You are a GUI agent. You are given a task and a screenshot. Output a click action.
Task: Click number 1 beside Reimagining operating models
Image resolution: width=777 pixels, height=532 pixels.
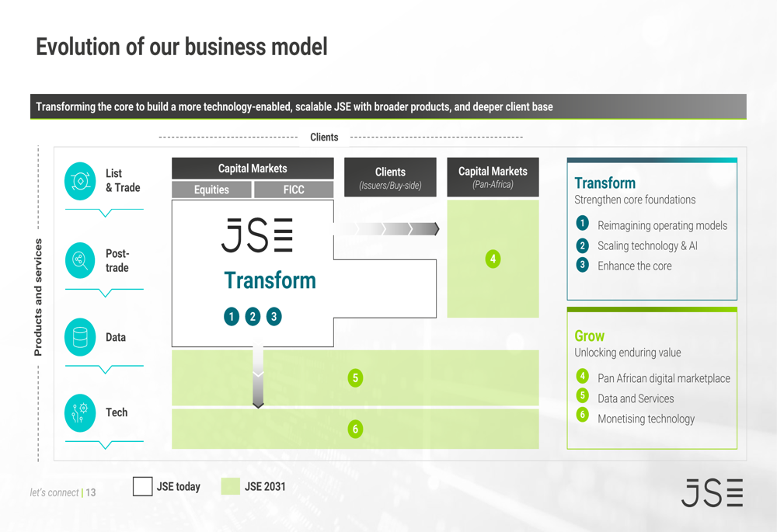point(582,223)
